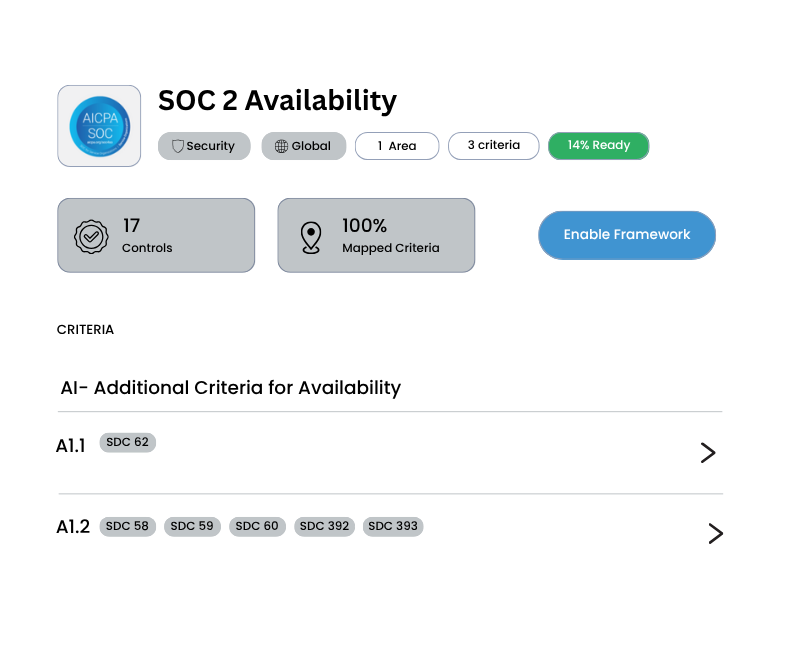Open the SDC 393 control chip
Screen dimensions: 800x650
(393, 526)
